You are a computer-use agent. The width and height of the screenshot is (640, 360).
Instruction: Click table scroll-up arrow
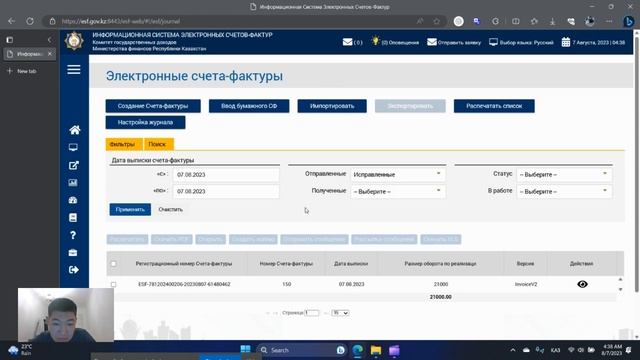[620, 280]
